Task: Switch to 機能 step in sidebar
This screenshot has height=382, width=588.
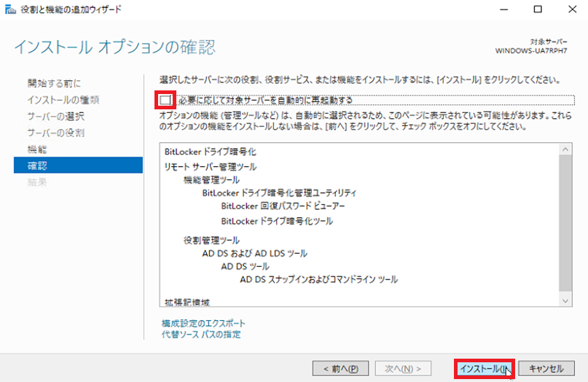Action: tap(37, 149)
